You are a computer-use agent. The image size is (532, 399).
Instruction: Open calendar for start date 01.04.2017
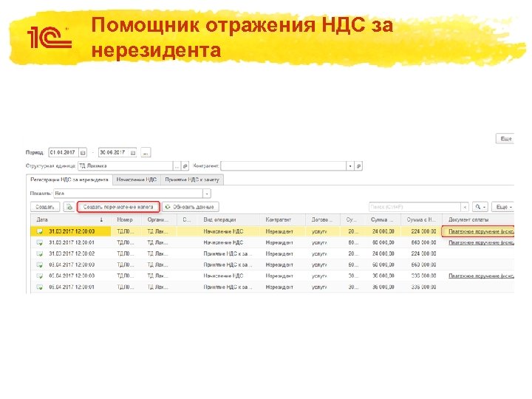click(83, 153)
